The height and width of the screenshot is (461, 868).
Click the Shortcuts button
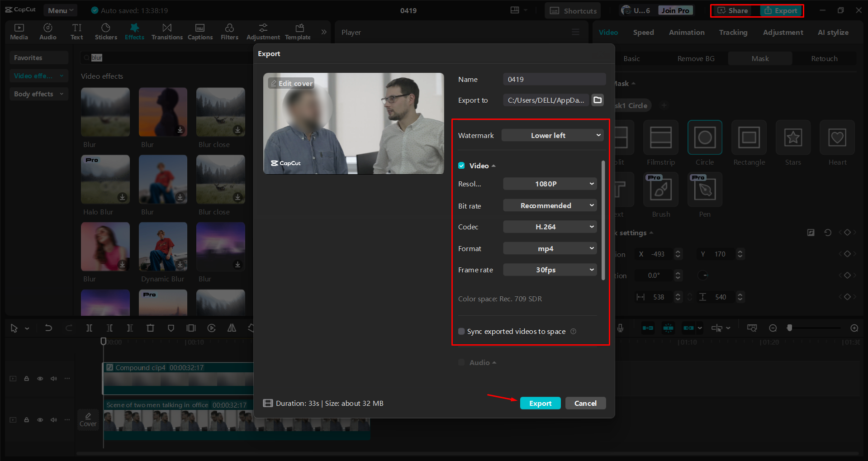pyautogui.click(x=574, y=11)
